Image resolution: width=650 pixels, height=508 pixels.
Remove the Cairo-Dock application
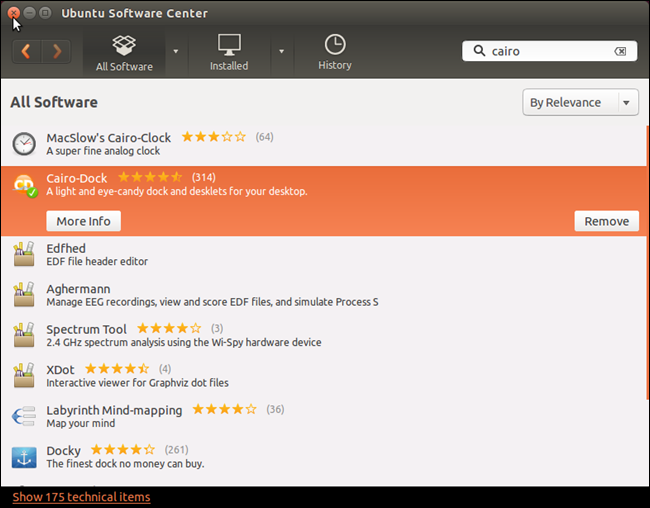point(606,221)
